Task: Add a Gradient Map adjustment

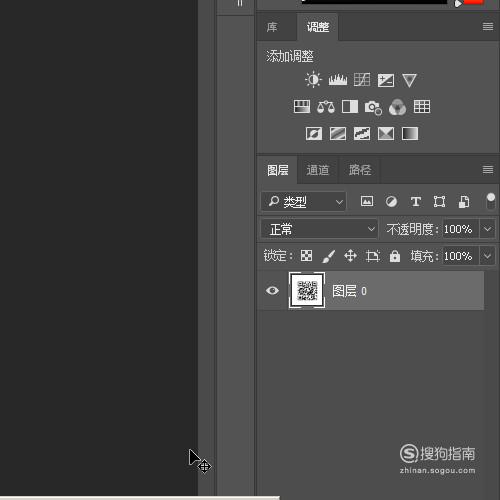Action: pos(410,134)
